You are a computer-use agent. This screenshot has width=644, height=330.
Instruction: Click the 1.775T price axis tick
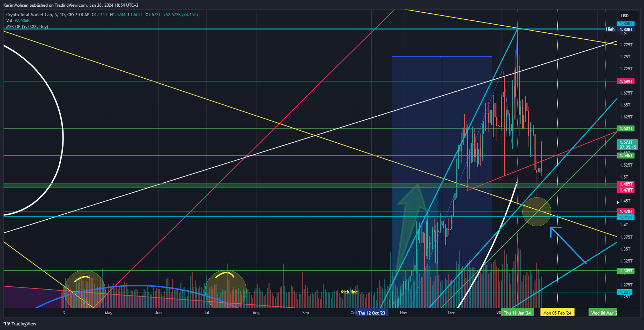point(626,45)
